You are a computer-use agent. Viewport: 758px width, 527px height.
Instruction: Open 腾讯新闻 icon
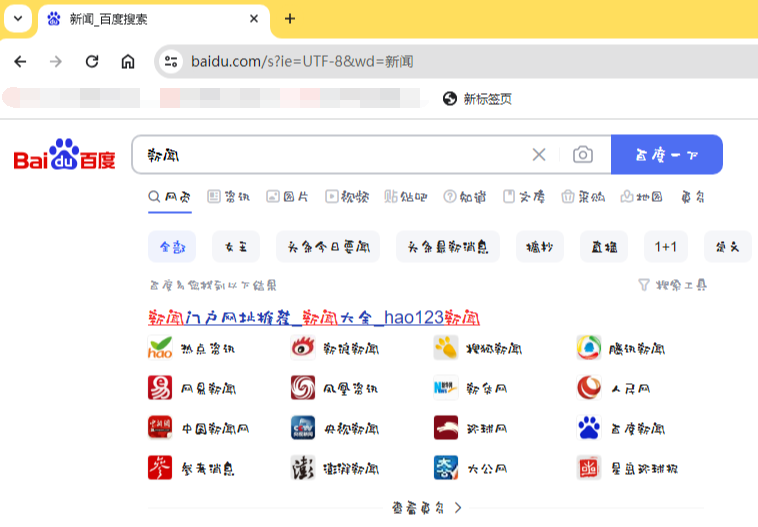click(x=589, y=348)
